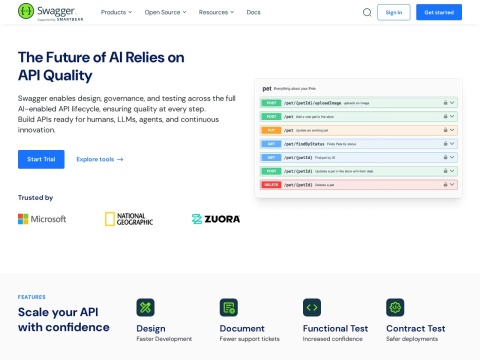Click 'Scale your API with confidence' heading

tap(63, 320)
